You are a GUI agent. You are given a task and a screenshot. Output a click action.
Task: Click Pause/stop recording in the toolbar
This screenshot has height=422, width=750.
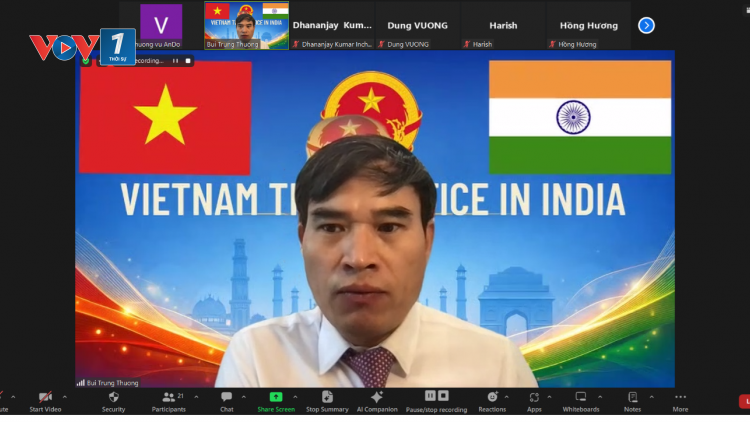point(436,399)
